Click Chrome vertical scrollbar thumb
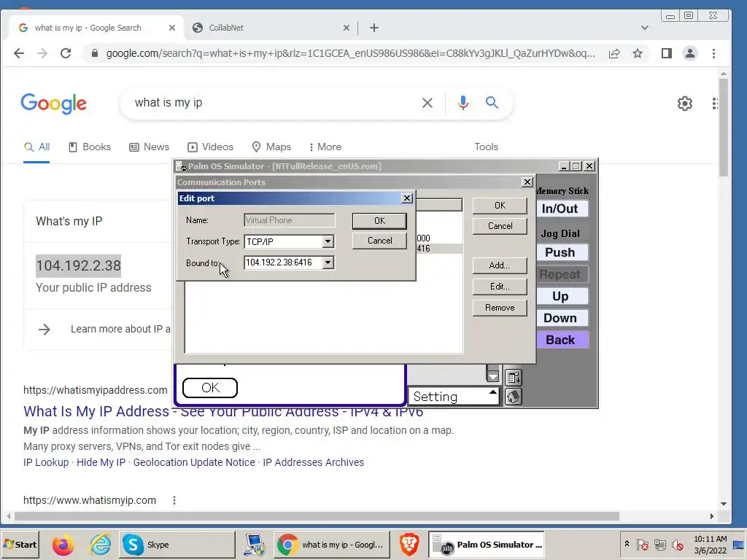Image resolution: width=747 pixels, height=560 pixels. (724, 128)
